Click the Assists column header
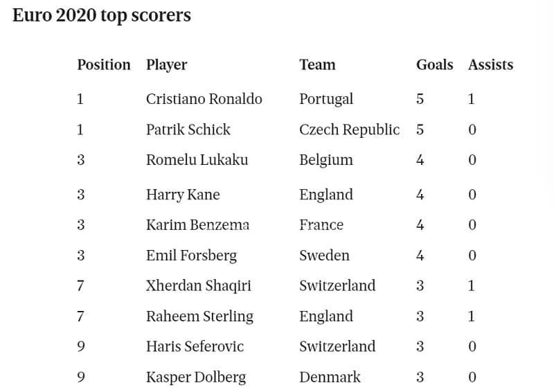Viewport: 554px width, 392px height. (x=490, y=64)
